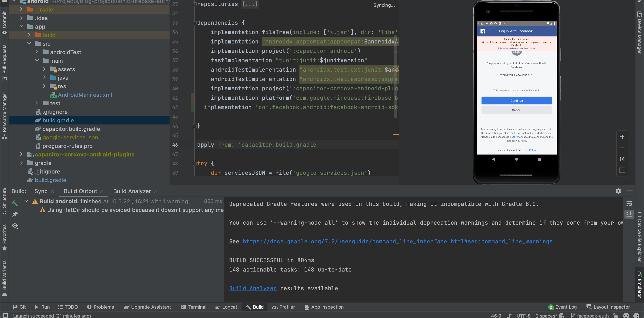The height and width of the screenshot is (318, 644).
Task: Click the Gradle docs deprecation warning link
Action: [397, 241]
